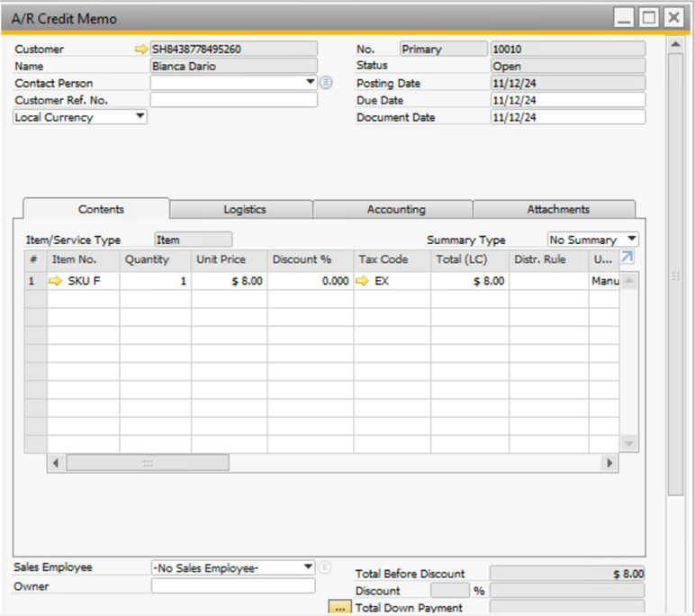Click the Document Date field

pos(568,117)
